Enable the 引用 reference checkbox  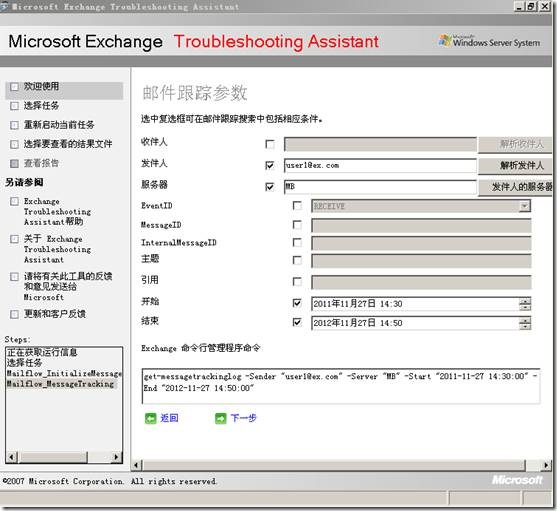[x=297, y=282]
